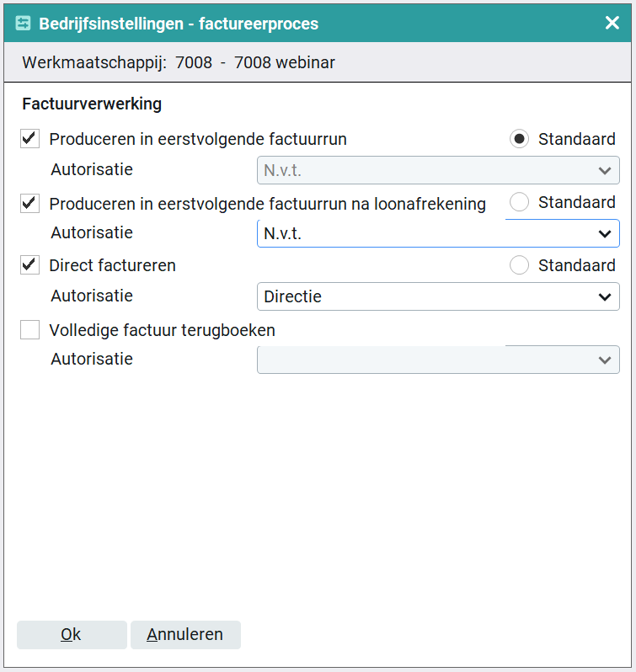Click the Ok button
This screenshot has height=672, width=636.
click(x=72, y=634)
